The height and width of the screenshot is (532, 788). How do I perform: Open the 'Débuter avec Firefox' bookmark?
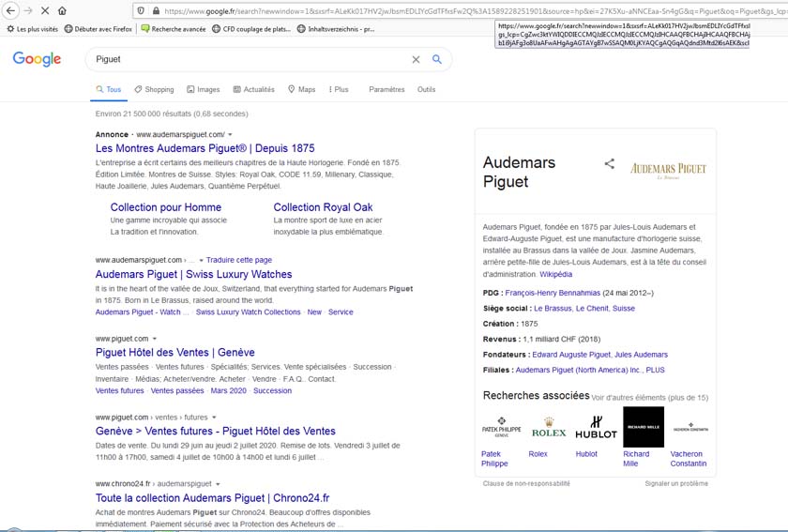click(x=98, y=29)
